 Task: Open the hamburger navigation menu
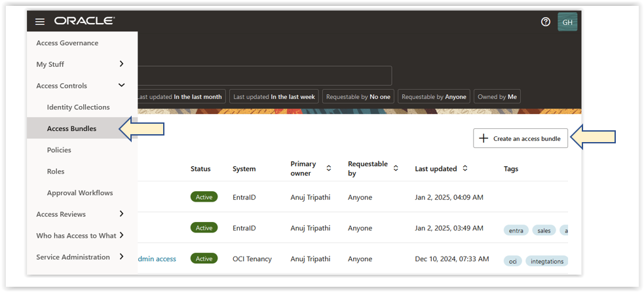pos(40,22)
